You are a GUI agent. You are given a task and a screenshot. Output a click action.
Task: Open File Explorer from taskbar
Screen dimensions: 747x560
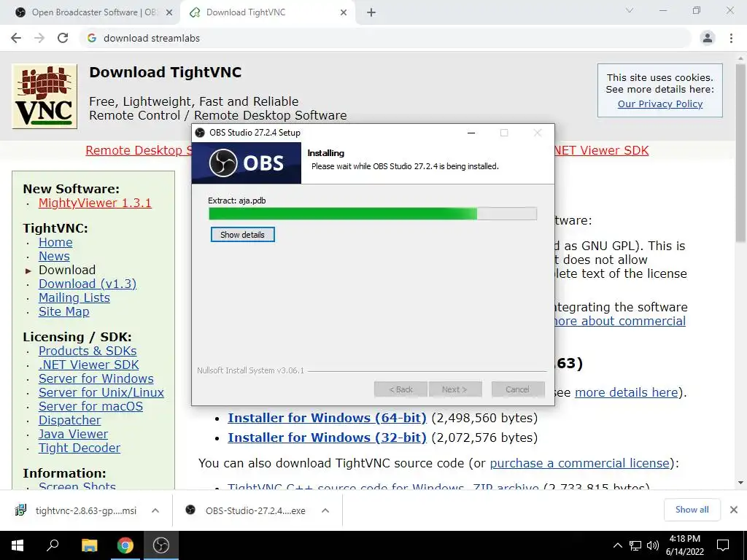point(89,545)
